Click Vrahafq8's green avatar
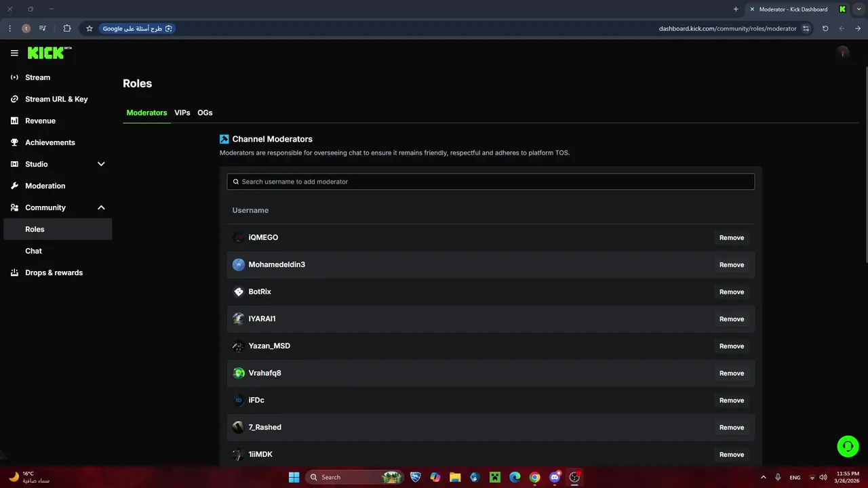The height and width of the screenshot is (488, 868). (238, 373)
